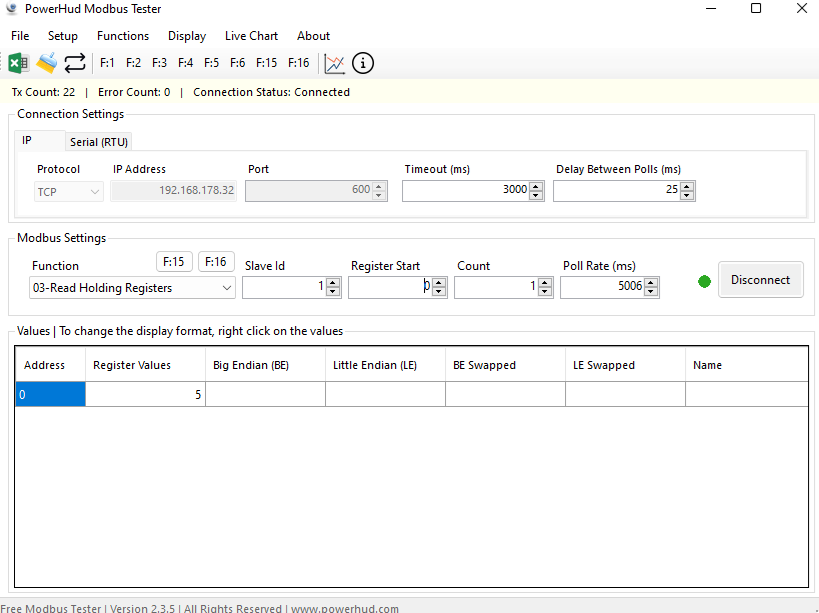Click the PowerHud app icon in title bar

click(x=11, y=9)
